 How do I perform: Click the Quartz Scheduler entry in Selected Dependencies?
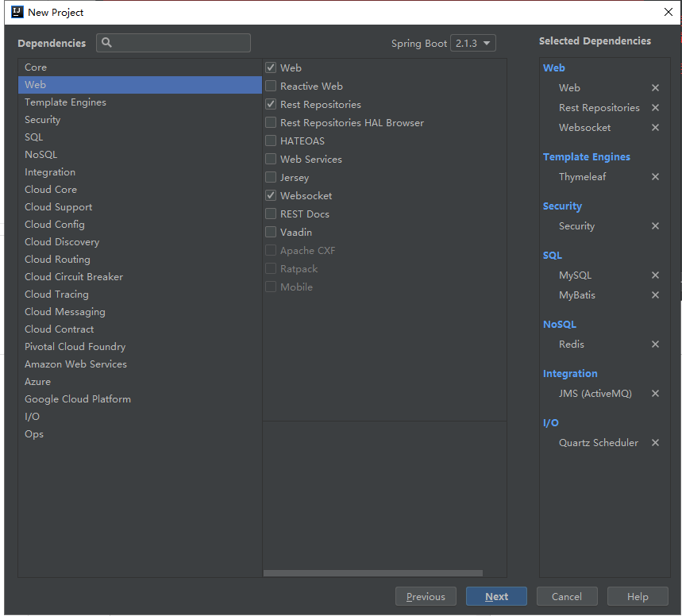pos(599,442)
